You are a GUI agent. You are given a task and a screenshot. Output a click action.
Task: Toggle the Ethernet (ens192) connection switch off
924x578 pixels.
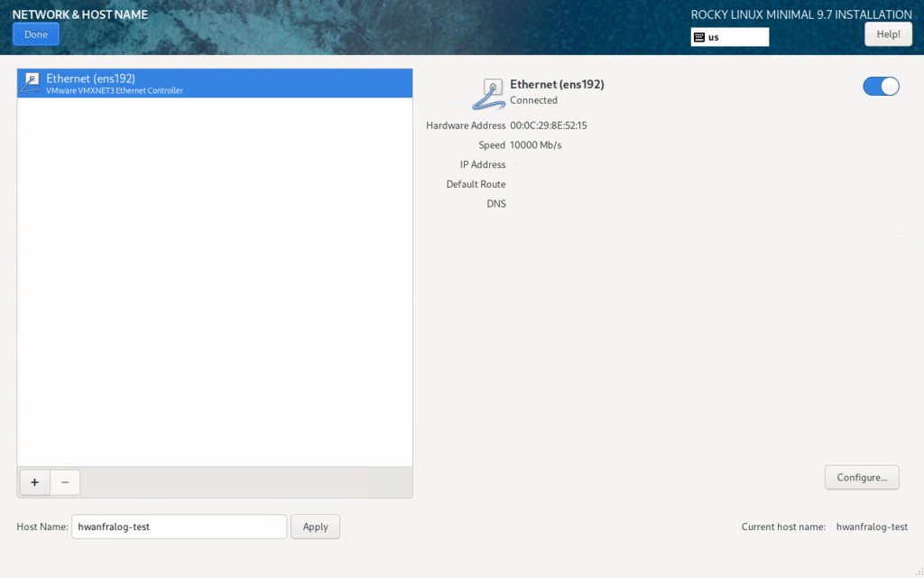[x=881, y=86]
